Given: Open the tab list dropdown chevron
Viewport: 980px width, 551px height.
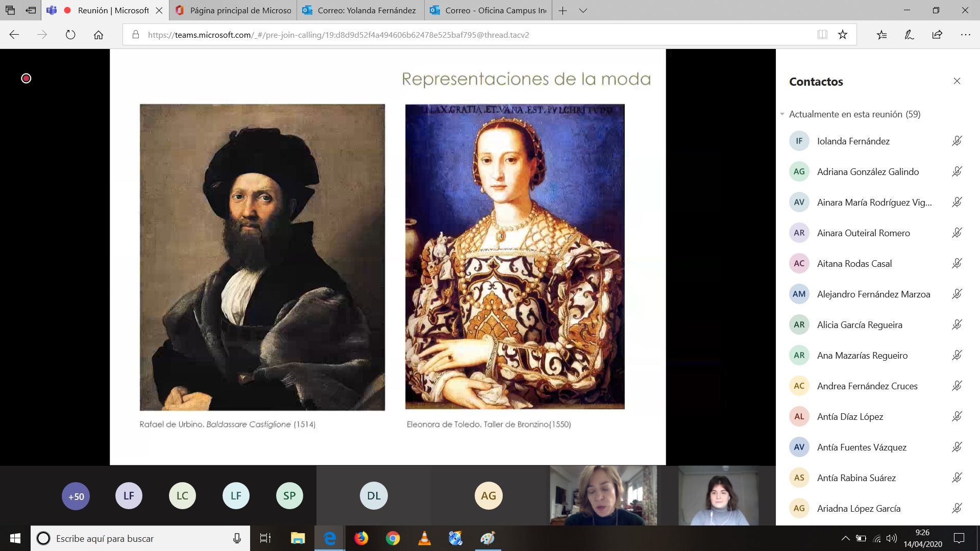Looking at the screenshot, I should 583,10.
